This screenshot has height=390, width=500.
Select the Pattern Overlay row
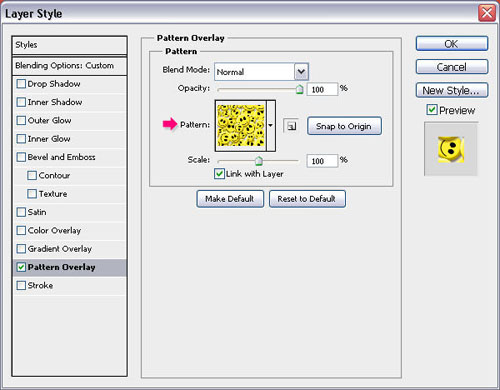pos(70,267)
